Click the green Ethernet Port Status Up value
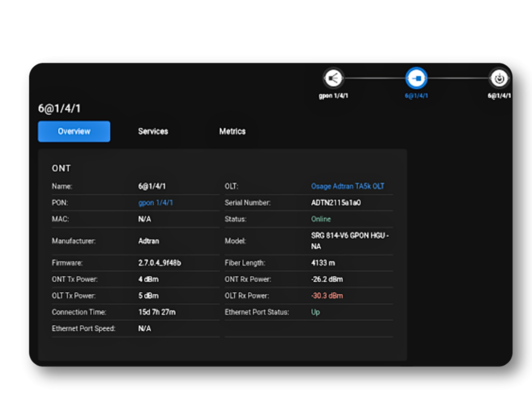The width and height of the screenshot is (532, 411). point(315,312)
